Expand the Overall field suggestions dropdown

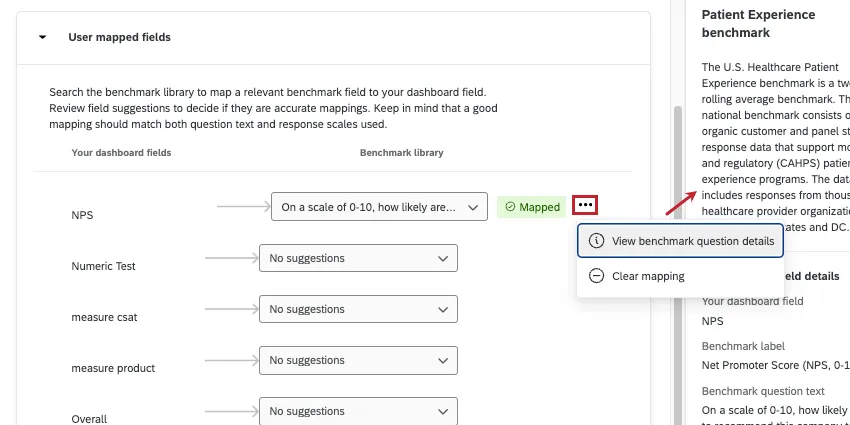(358, 411)
